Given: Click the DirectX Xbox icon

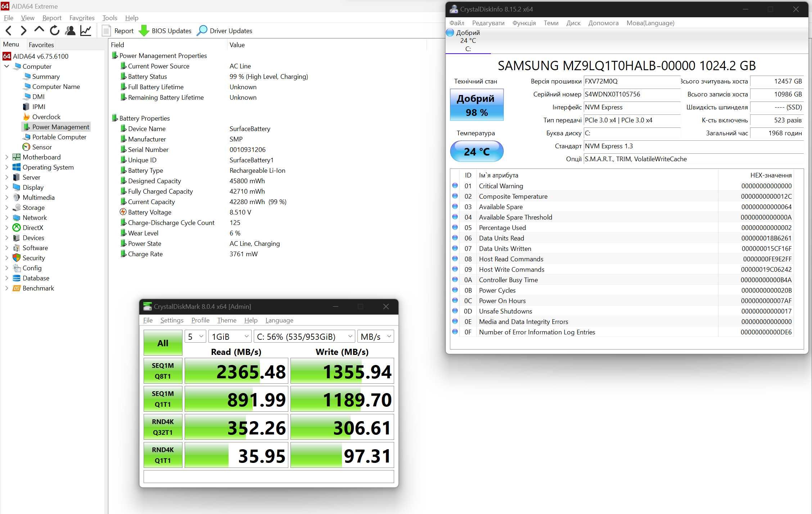Looking at the screenshot, I should pyautogui.click(x=17, y=228).
